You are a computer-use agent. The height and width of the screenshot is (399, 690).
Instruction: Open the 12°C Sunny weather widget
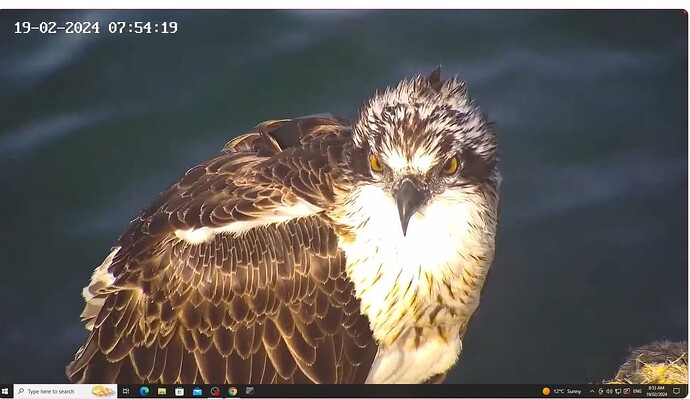(562, 391)
